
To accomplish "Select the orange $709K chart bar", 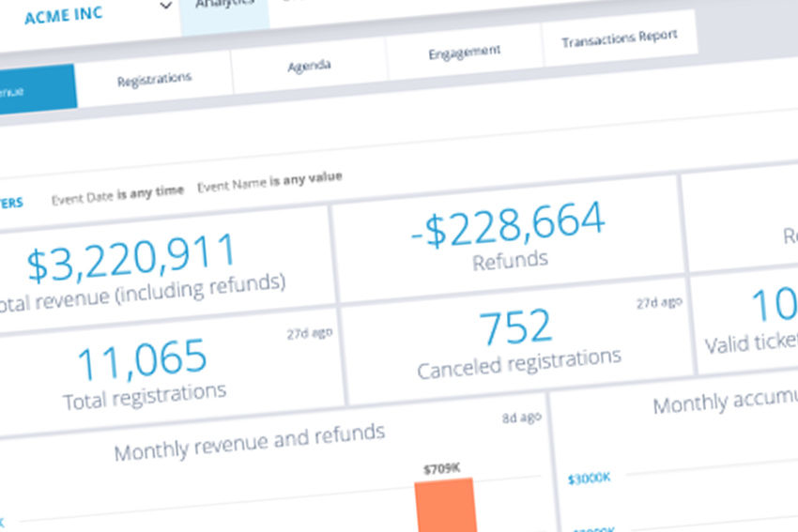I will 446,505.
